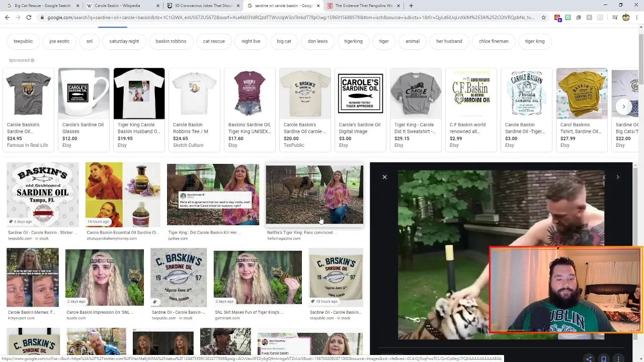Show the previous image in the preview panel

click(604, 177)
